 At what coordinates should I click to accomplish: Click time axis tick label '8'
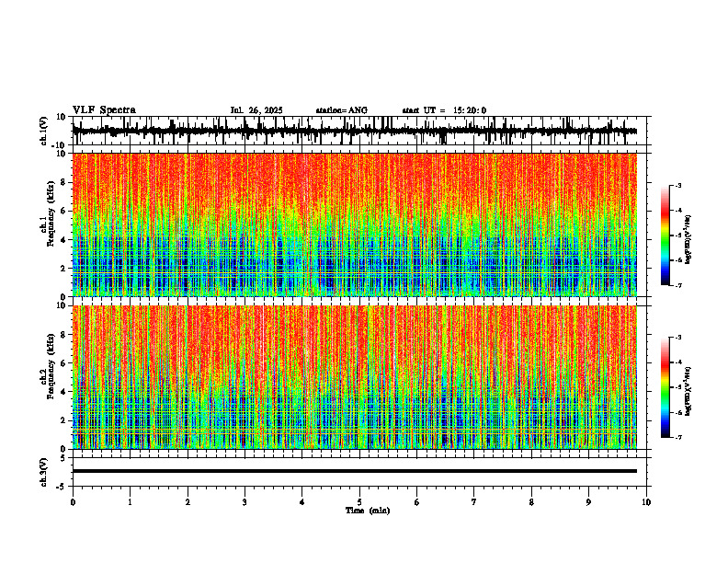[x=531, y=502]
